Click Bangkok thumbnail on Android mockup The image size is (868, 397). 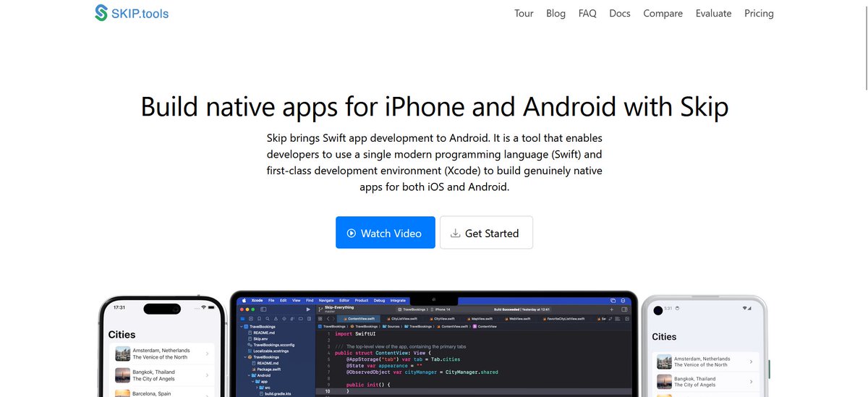pos(664,382)
